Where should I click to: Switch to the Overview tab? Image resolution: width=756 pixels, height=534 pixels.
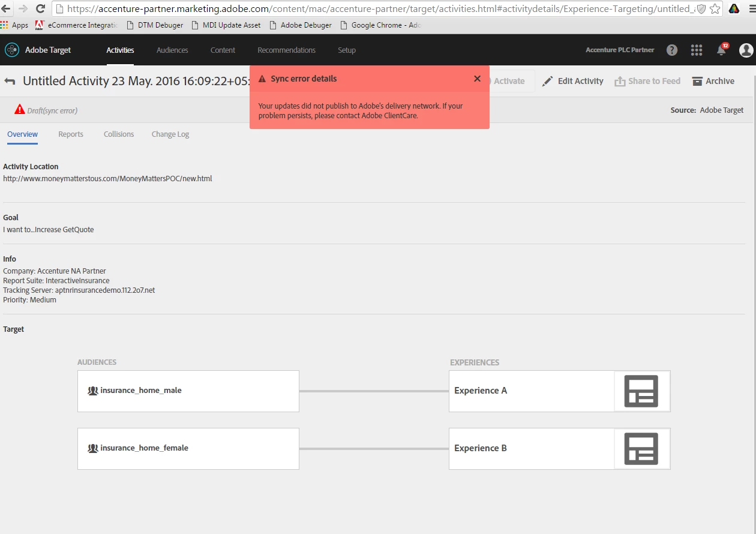23,134
